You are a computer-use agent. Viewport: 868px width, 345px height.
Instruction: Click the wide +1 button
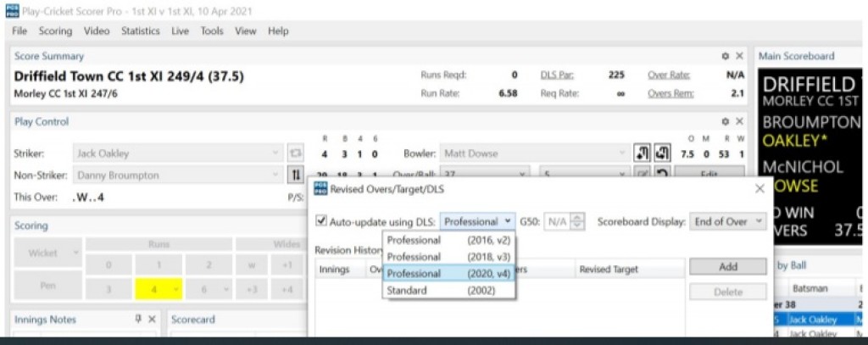pos(287,264)
